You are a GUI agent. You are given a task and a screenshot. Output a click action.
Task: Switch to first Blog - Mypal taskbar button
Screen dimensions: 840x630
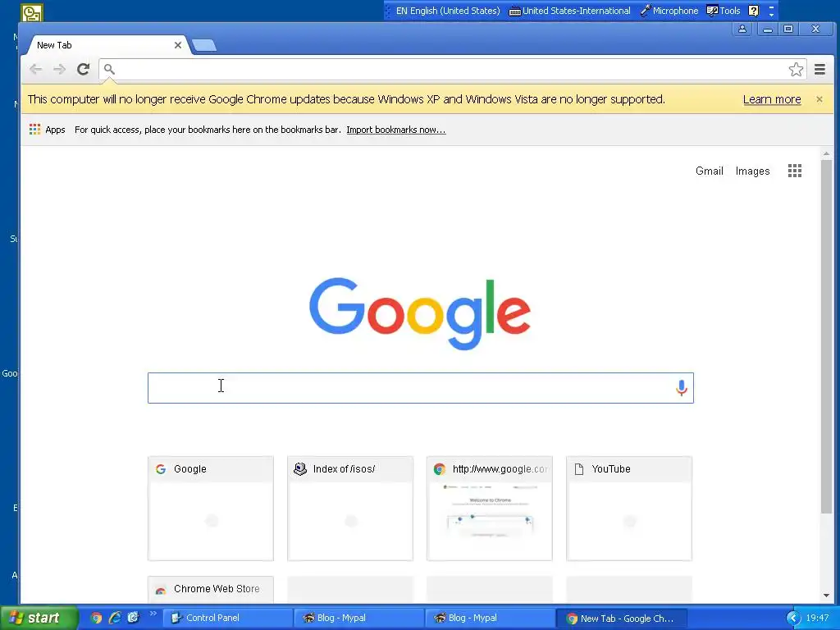pos(359,619)
